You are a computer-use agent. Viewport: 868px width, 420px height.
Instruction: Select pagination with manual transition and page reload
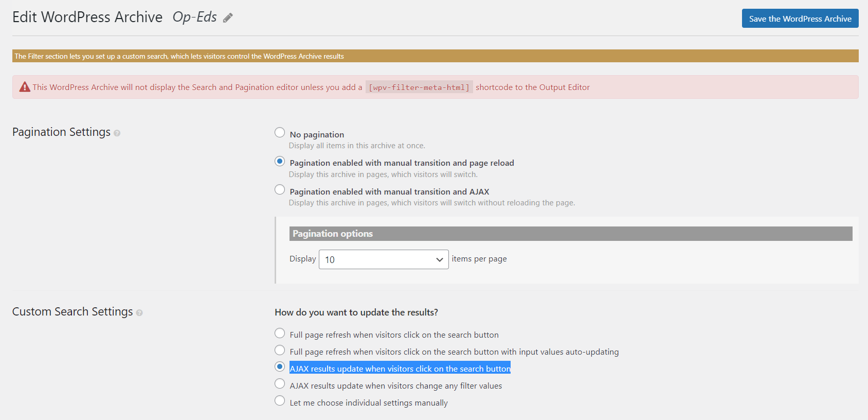click(x=280, y=162)
